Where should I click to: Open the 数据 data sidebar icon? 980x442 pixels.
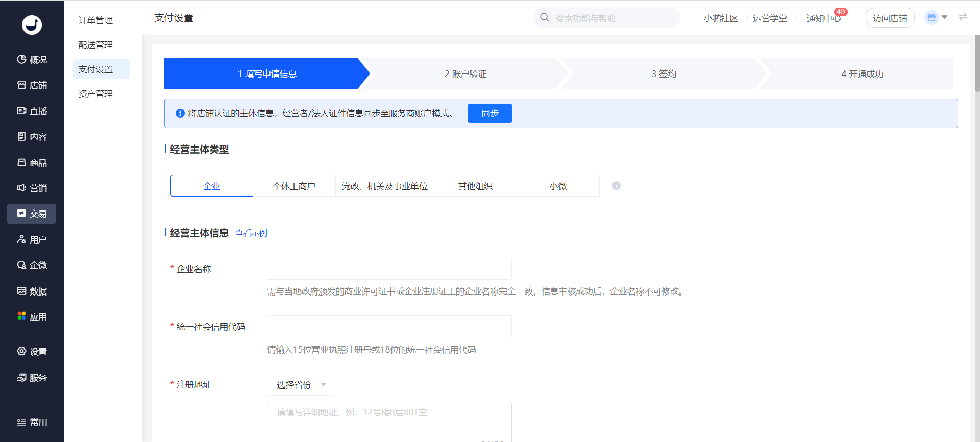21,291
